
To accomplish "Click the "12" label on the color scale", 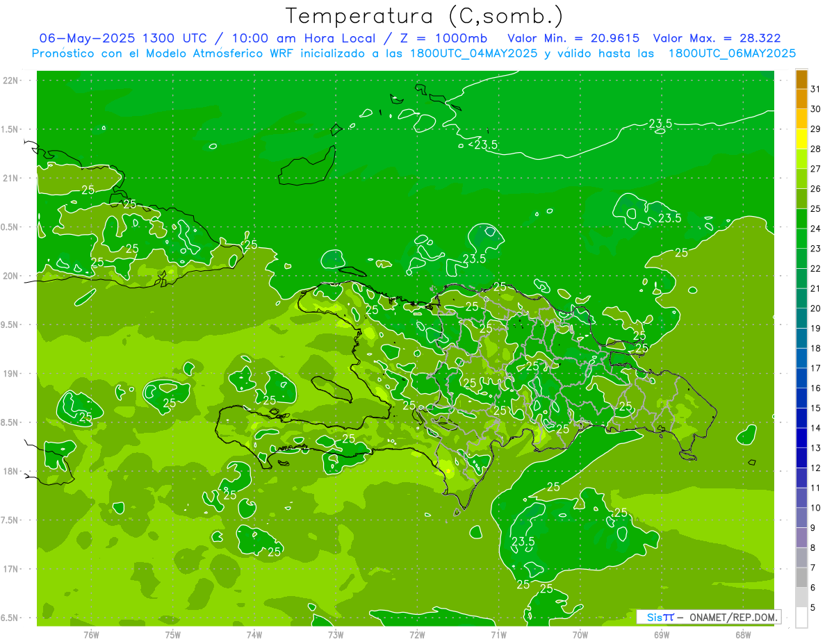I will pos(816,468).
